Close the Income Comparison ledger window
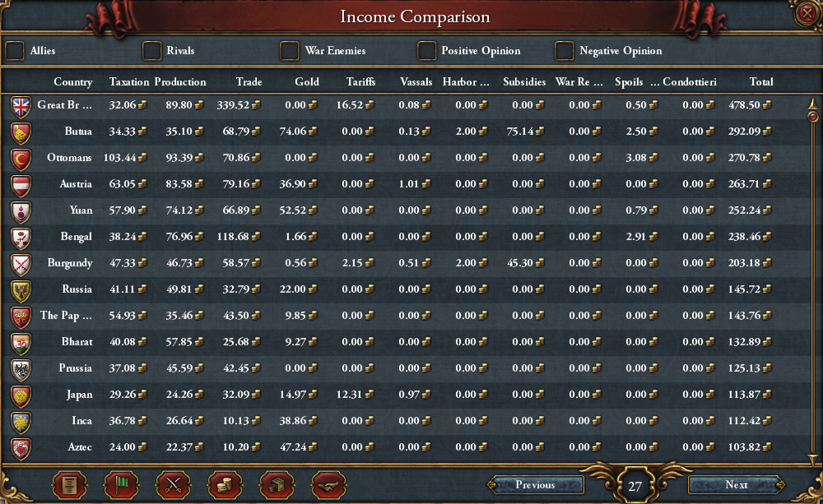Viewport: 823px width, 504px height. 807,12
